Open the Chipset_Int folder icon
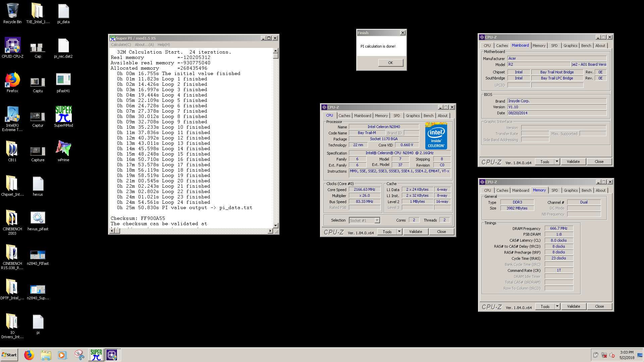The image size is (644, 362). point(12,186)
